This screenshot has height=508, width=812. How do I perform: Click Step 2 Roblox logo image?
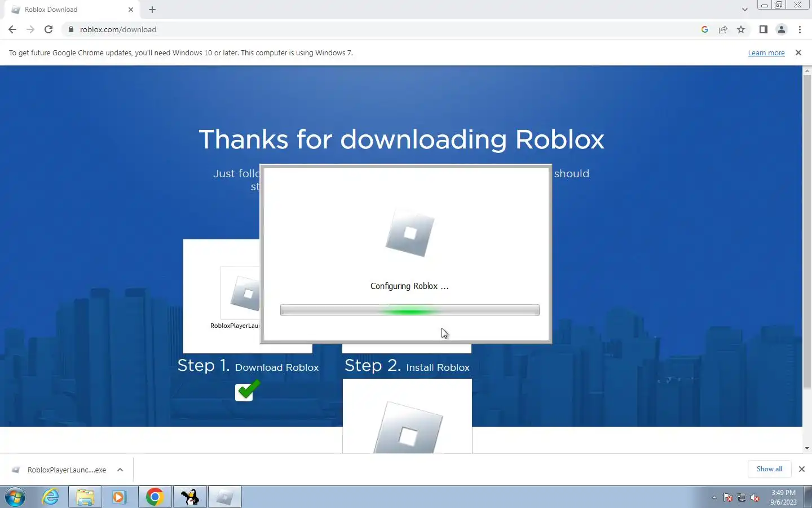(408, 426)
